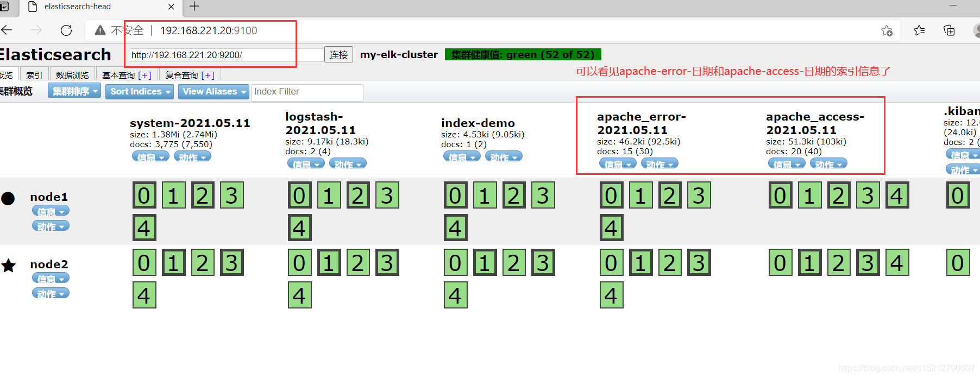Open the View Aliases dropdown
980x378 pixels.
tap(213, 91)
